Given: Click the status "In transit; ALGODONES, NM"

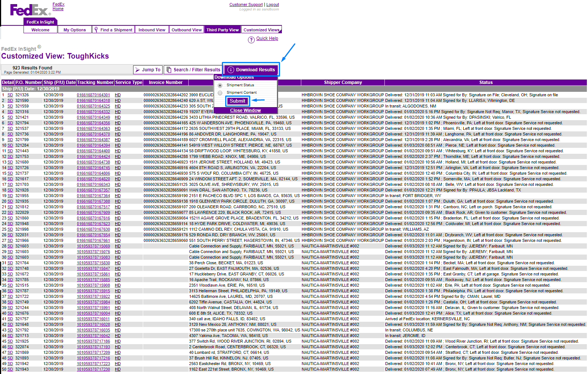Looking at the screenshot, I should (411, 106).
